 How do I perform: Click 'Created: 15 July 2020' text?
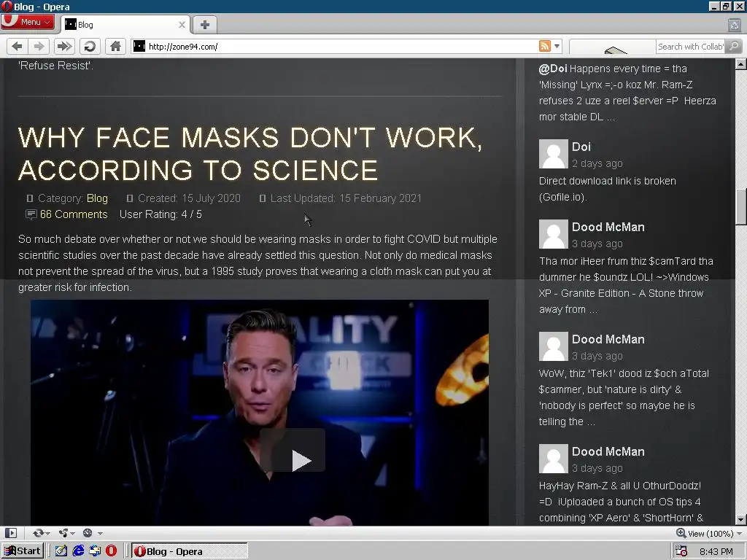pos(189,198)
